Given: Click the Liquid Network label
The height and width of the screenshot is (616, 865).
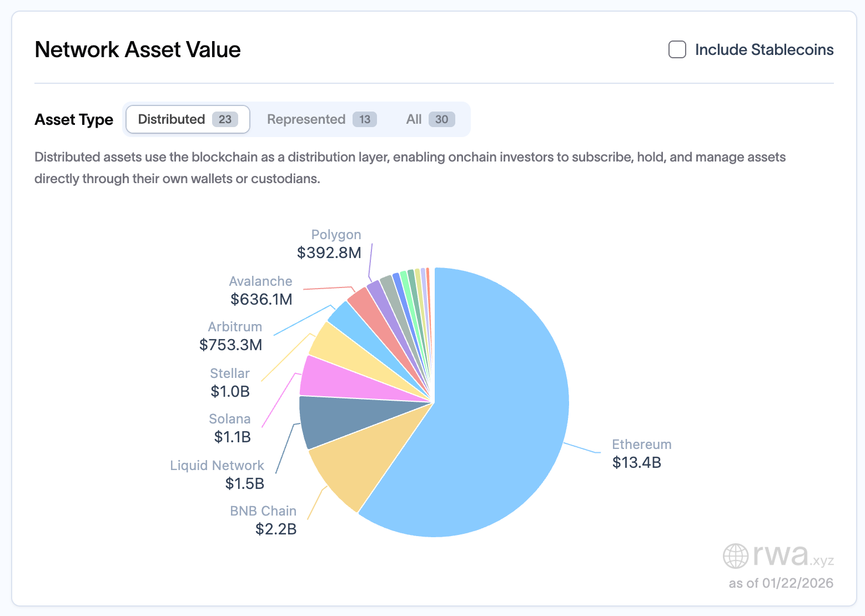Looking at the screenshot, I should (x=217, y=466).
